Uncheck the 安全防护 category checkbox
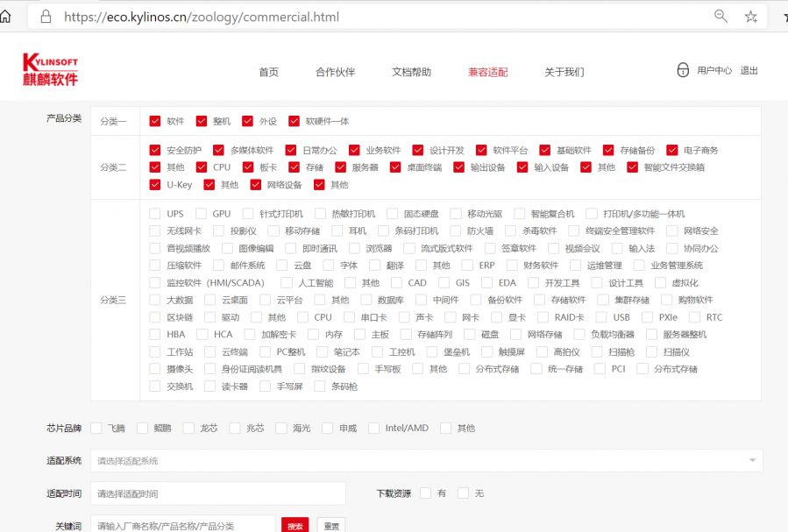Viewport: 788px width, 532px height. (155, 150)
